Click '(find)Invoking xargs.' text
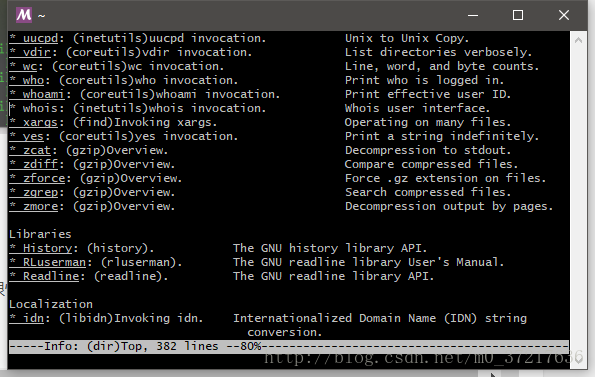This screenshot has width=595, height=377. [x=145, y=123]
